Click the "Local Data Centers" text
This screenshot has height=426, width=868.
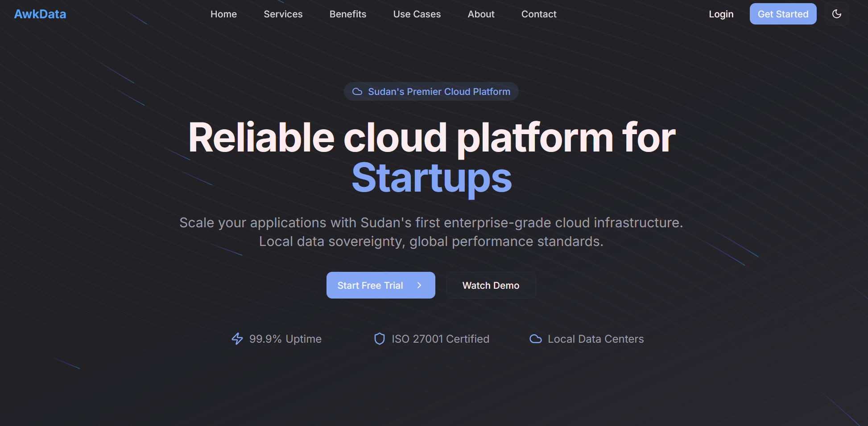(595, 339)
